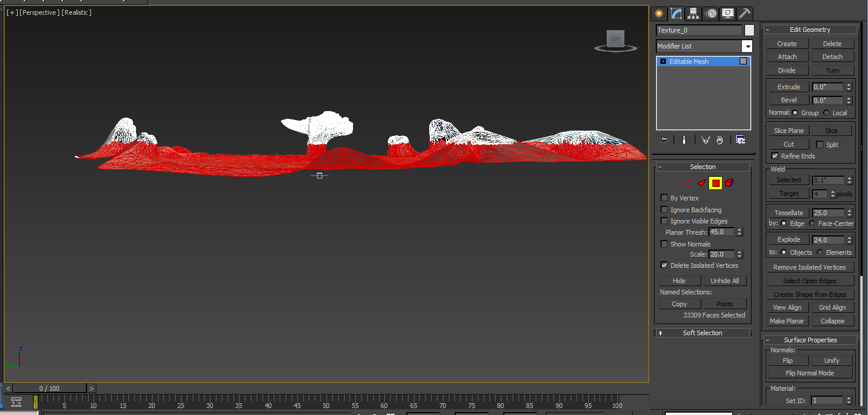Click the Slice Plane button
The width and height of the screenshot is (868, 415).
[789, 131]
